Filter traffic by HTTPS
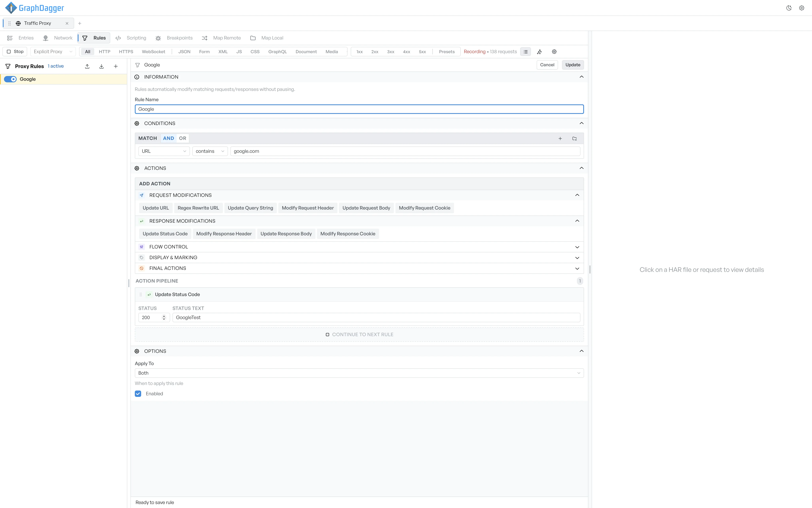The width and height of the screenshot is (812, 508). coord(126,52)
